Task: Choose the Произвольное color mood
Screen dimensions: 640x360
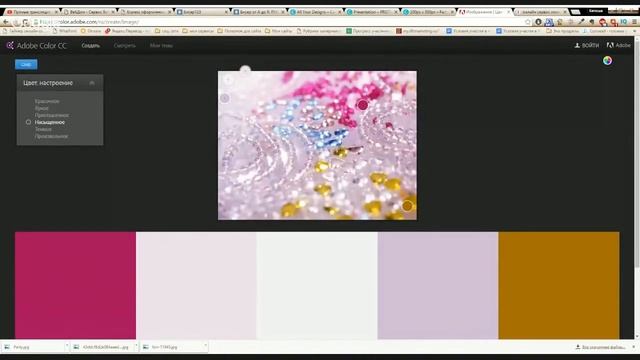Action: (x=51, y=136)
